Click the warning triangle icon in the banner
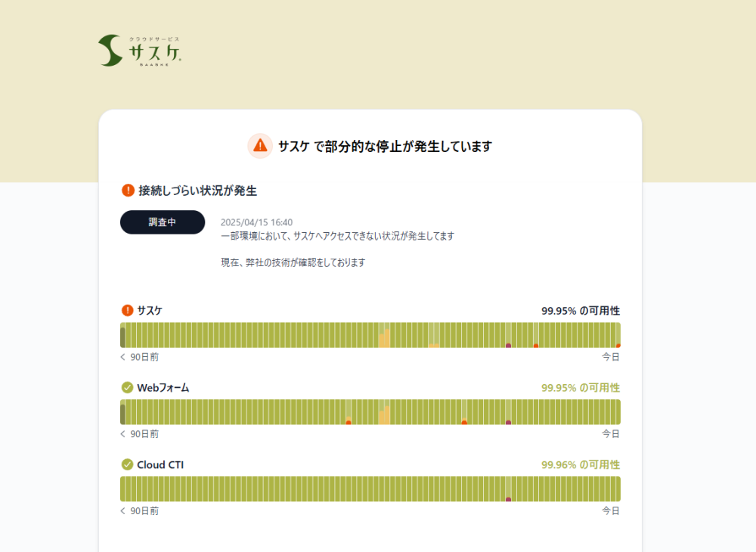This screenshot has width=756, height=552. click(260, 145)
